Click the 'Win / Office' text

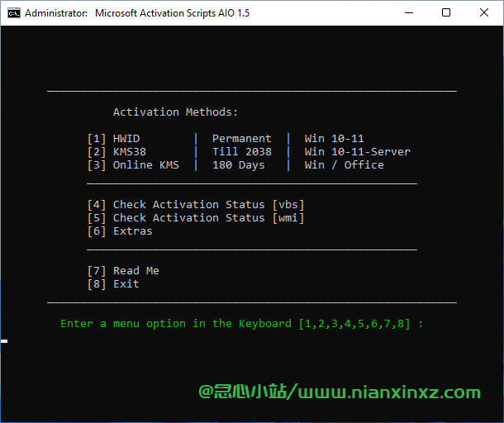point(344,165)
